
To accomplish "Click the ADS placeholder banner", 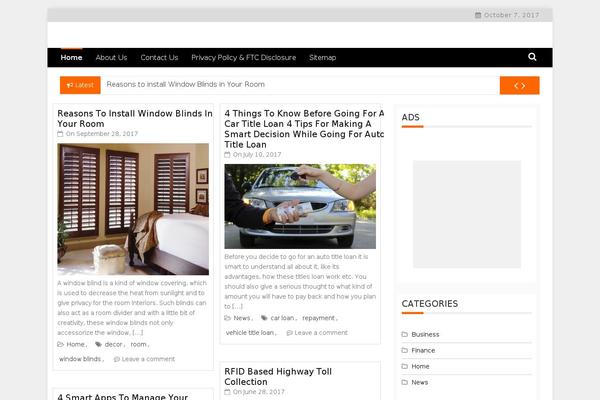I will (467, 214).
